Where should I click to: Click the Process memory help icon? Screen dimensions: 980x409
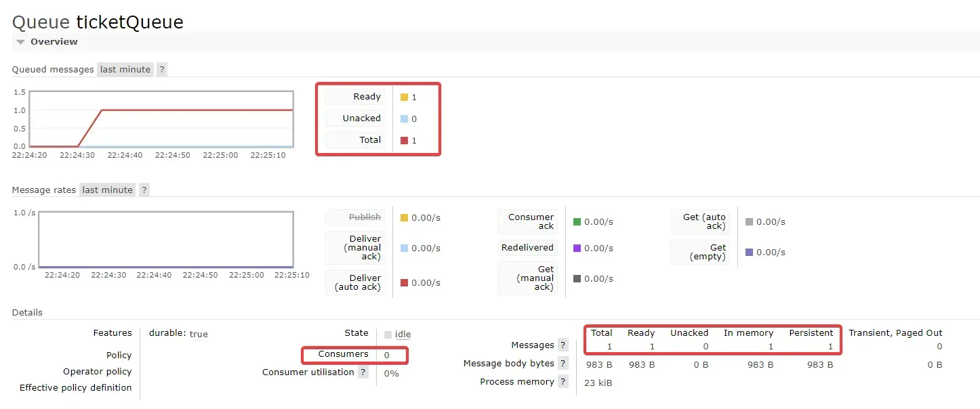563,381
